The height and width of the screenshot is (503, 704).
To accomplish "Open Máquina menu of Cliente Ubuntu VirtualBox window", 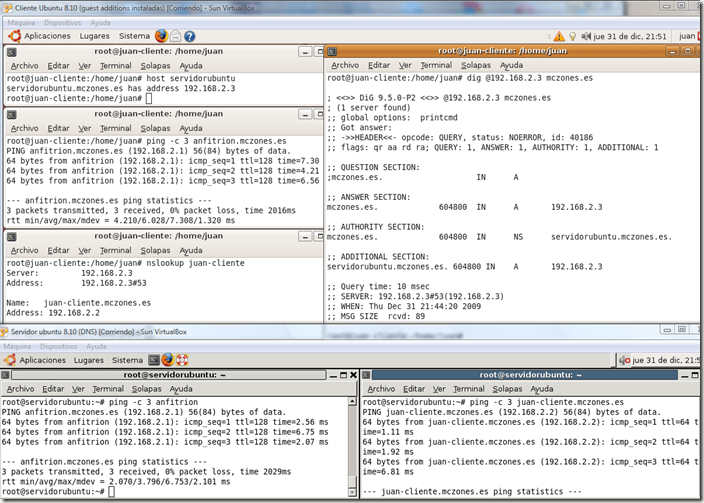I will click(x=21, y=22).
